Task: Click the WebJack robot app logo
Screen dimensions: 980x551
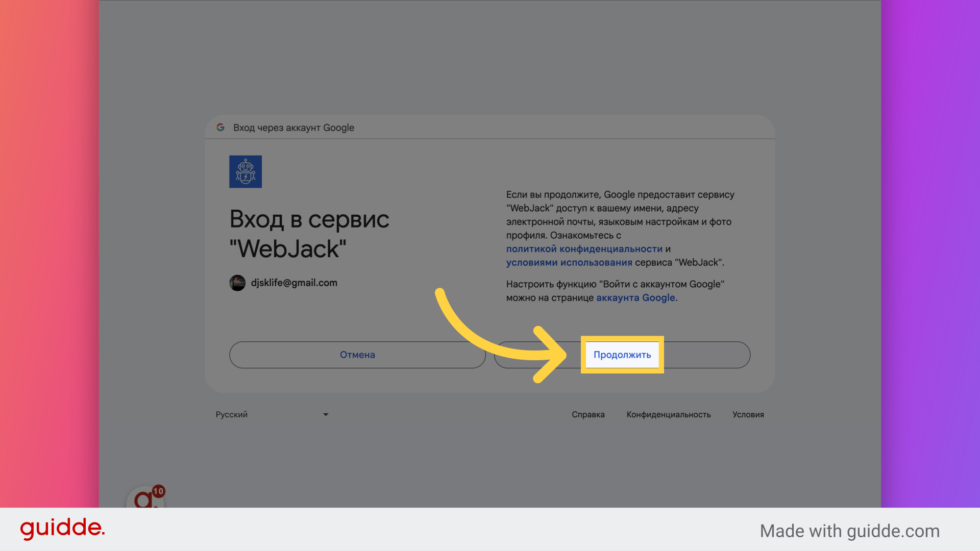Action: point(246,171)
